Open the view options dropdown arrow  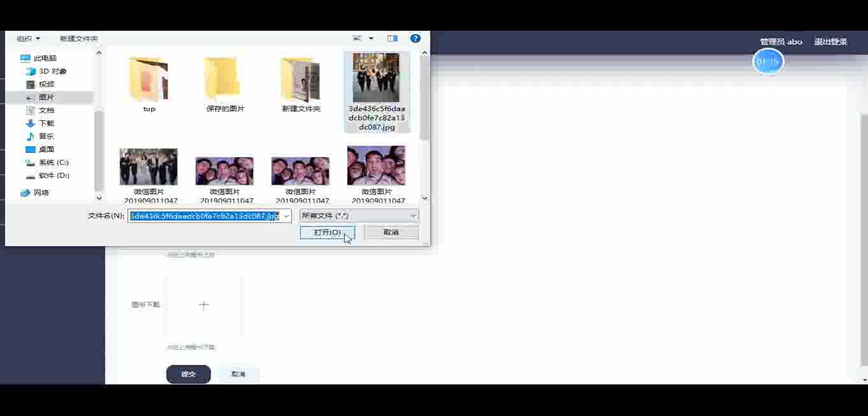pyautogui.click(x=371, y=38)
